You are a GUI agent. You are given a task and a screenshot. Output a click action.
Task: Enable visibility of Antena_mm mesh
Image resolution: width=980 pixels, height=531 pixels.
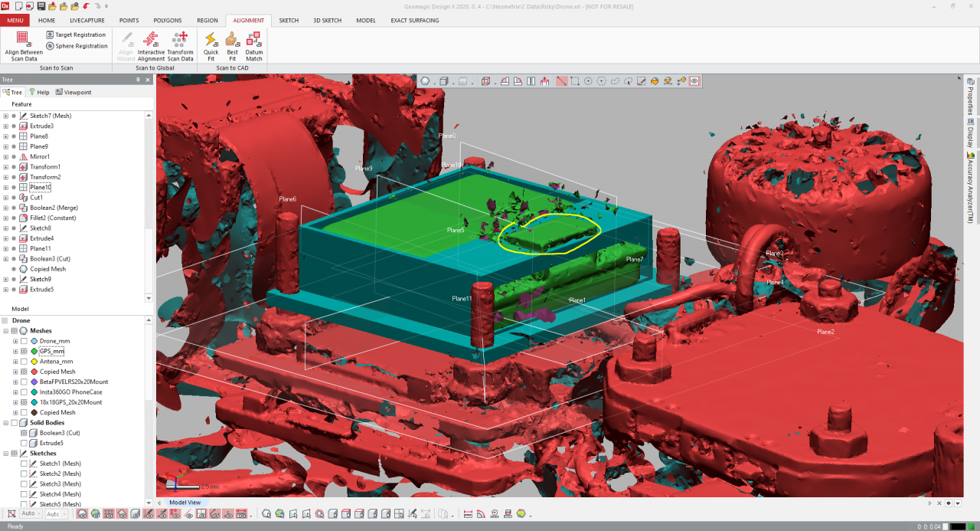(24, 361)
